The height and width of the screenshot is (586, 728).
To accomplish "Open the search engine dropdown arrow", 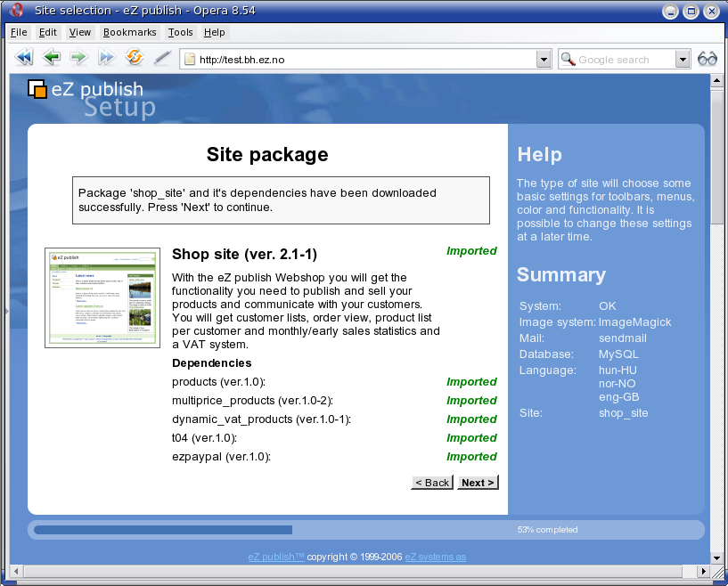I will [x=682, y=60].
